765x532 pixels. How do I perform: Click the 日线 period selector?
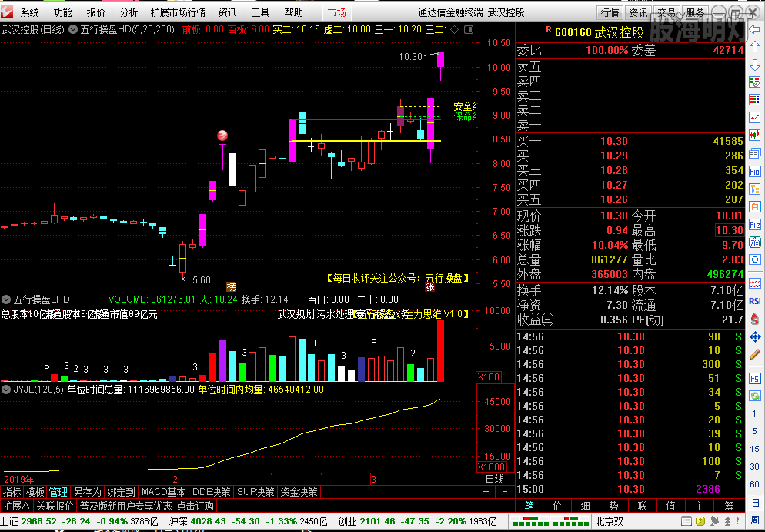pos(495,480)
